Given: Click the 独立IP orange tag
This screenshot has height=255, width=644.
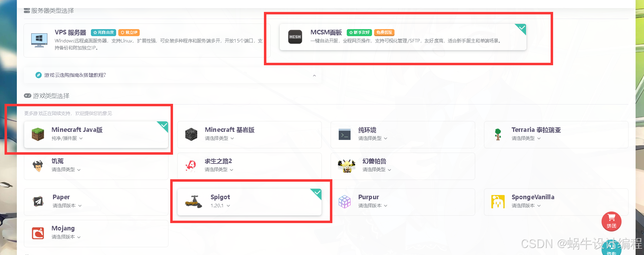Looking at the screenshot, I should click(x=129, y=33).
